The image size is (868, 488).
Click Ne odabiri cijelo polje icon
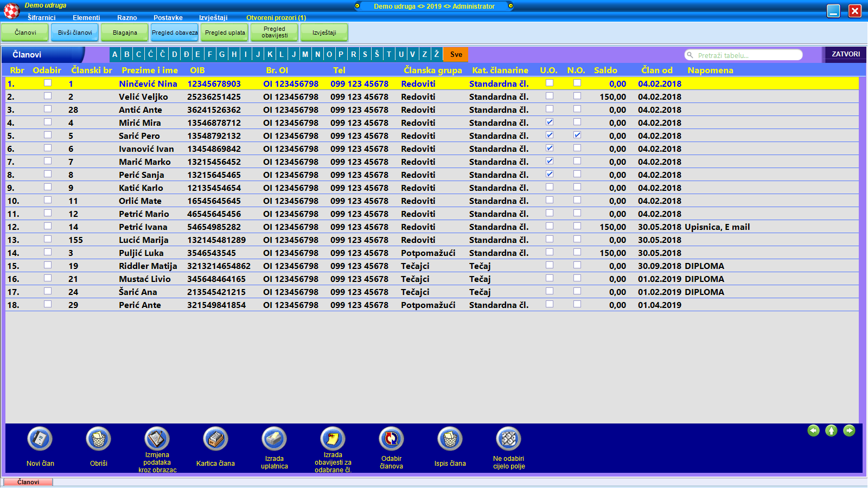tap(508, 439)
